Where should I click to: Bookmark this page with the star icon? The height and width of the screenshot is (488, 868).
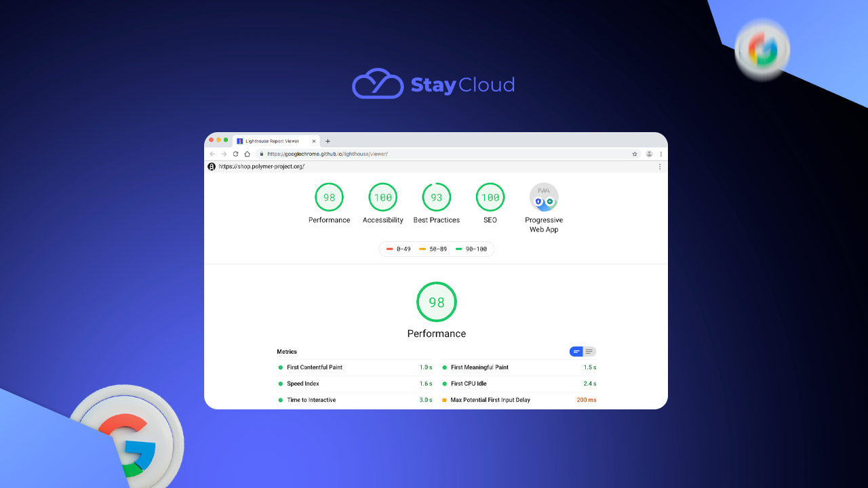(x=635, y=154)
